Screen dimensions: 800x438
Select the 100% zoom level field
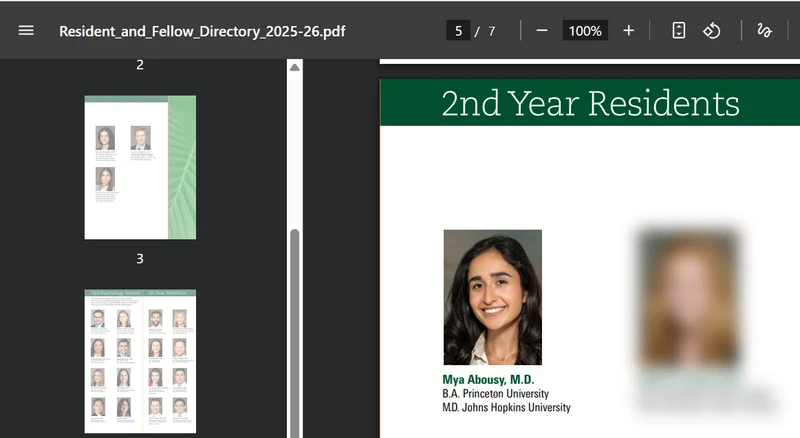[x=585, y=31]
